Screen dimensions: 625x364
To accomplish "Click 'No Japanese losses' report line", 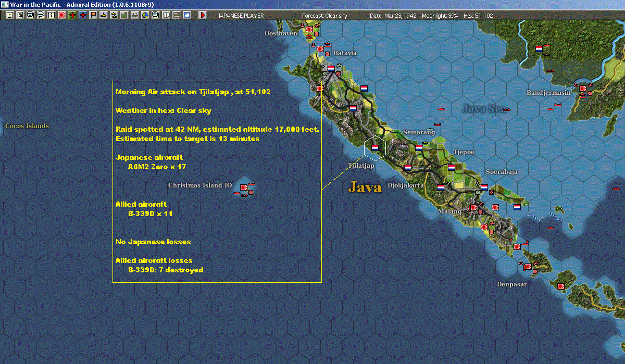I will 153,242.
